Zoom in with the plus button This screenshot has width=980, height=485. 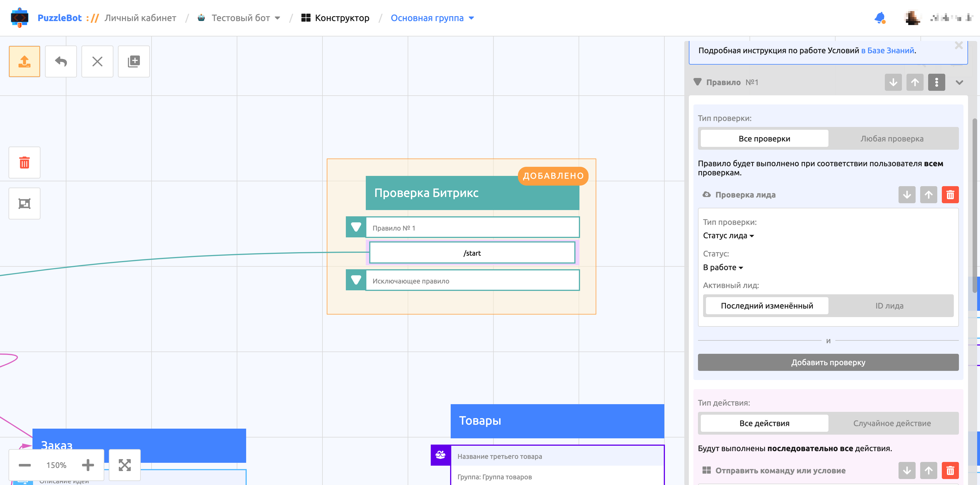pyautogui.click(x=88, y=465)
